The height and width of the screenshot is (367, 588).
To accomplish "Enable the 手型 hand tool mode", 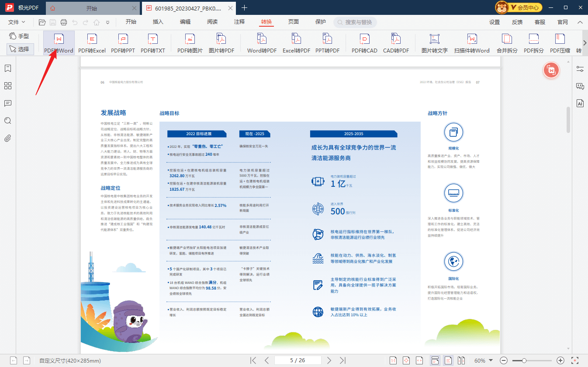I will click(20, 36).
